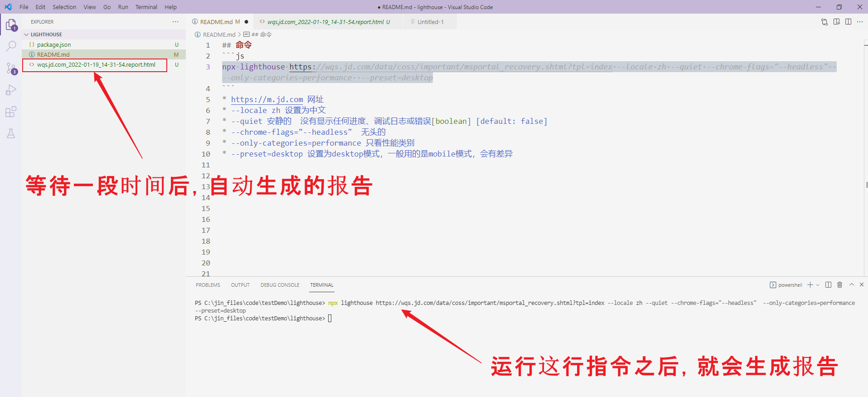The image size is (868, 397).
Task: Show the PROBLEMS panel tab
Action: tap(208, 285)
